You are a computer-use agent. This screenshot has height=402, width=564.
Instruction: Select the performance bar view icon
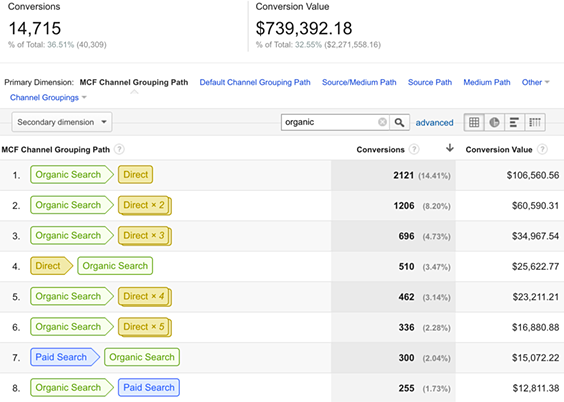514,122
